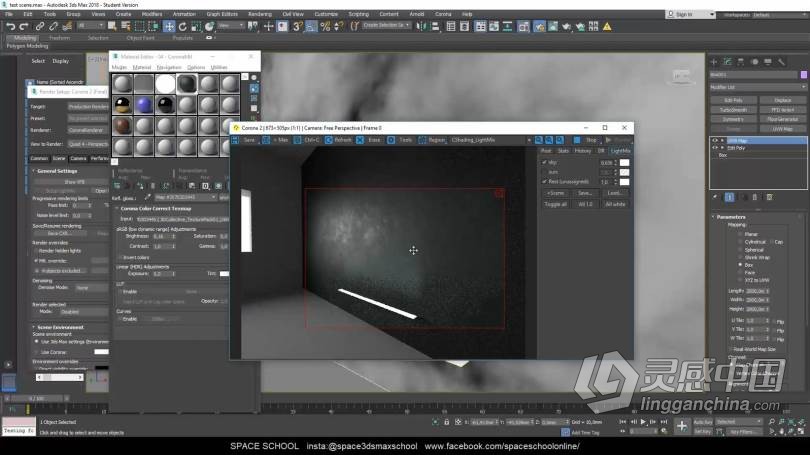Screen dimensions: 810x455
Task: Toggle the Angle Snap icon
Action: [x=311, y=26]
